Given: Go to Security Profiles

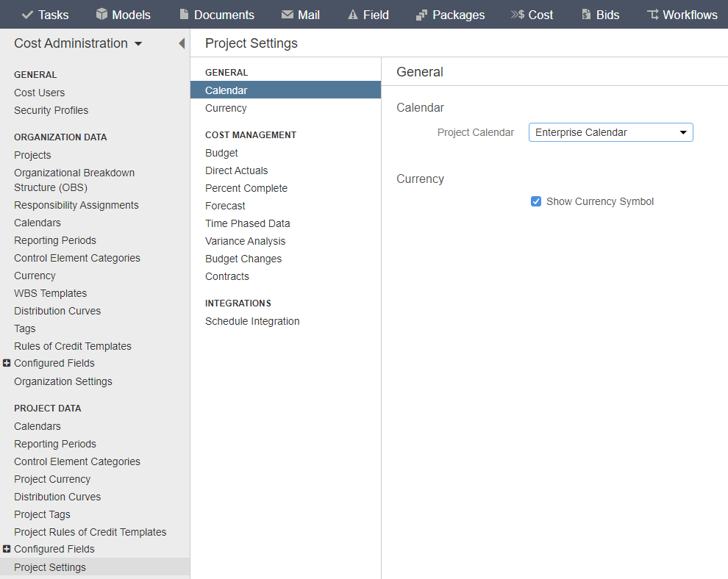Looking at the screenshot, I should tap(51, 110).
